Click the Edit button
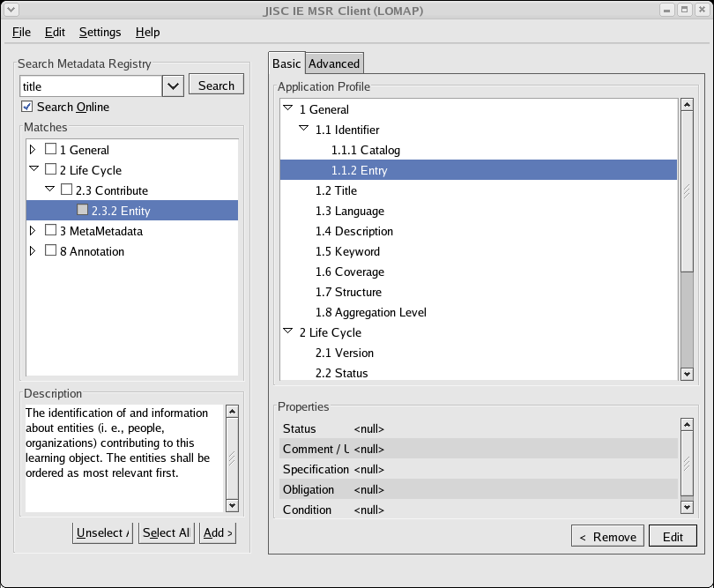This screenshot has height=588, width=714. [x=673, y=536]
